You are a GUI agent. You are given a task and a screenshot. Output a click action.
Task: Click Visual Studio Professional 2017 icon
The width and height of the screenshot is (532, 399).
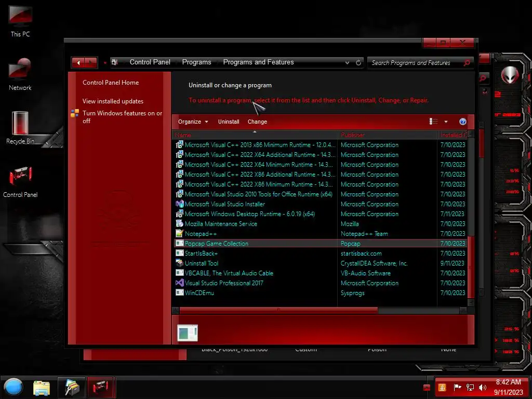coord(179,283)
